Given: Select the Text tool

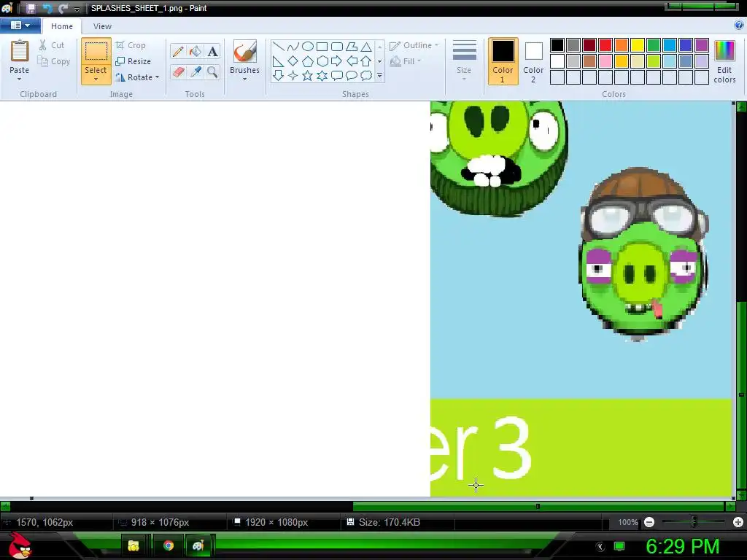Looking at the screenshot, I should (x=212, y=52).
